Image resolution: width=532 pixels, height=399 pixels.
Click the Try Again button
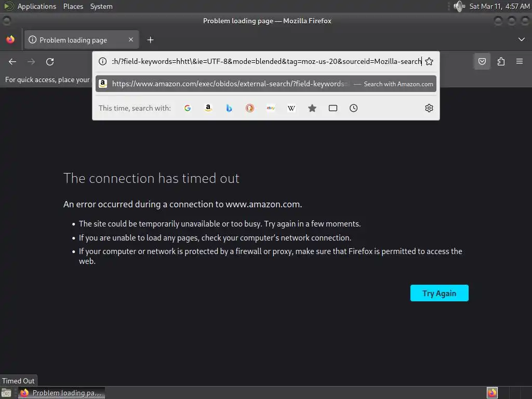coord(440,293)
